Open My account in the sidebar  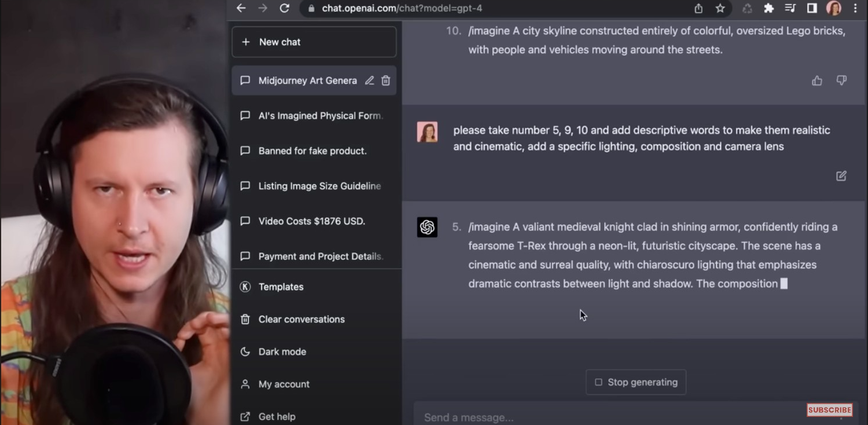click(x=284, y=384)
